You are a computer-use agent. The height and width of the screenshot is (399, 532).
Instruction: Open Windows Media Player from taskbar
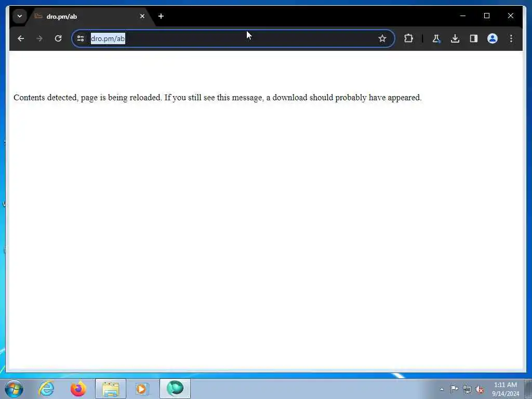click(x=142, y=389)
